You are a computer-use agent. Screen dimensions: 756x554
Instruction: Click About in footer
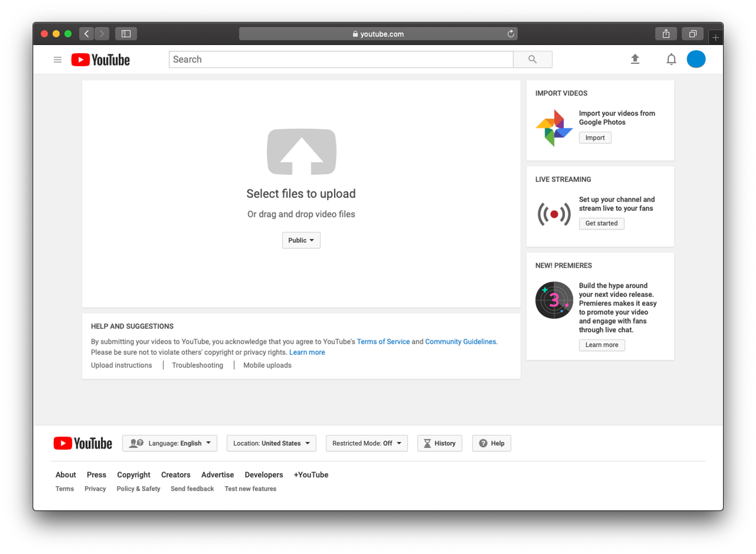click(x=66, y=475)
